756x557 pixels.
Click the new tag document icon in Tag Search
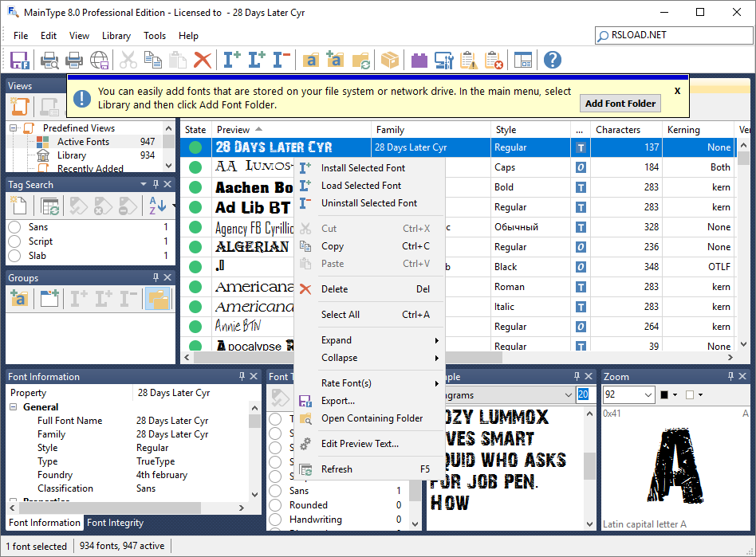point(19,206)
